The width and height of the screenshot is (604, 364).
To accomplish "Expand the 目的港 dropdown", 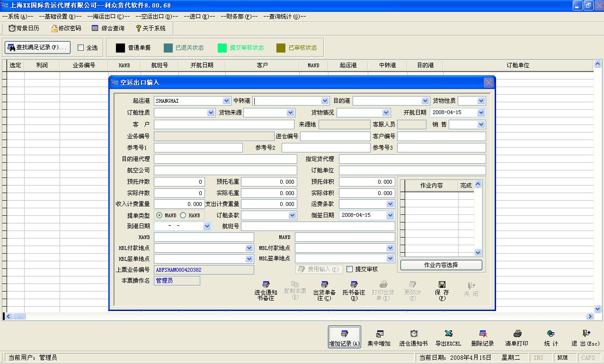I will coord(425,101).
